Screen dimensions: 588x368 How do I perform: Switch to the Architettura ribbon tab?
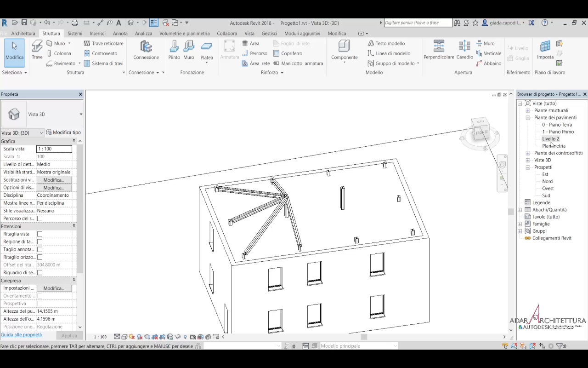(x=23, y=34)
